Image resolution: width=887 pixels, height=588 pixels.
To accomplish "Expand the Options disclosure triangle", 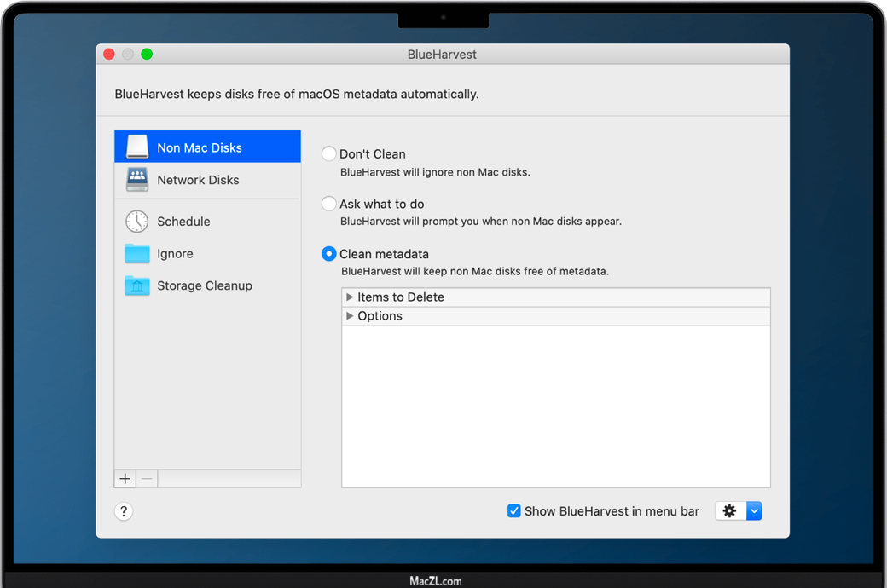I will (x=350, y=316).
